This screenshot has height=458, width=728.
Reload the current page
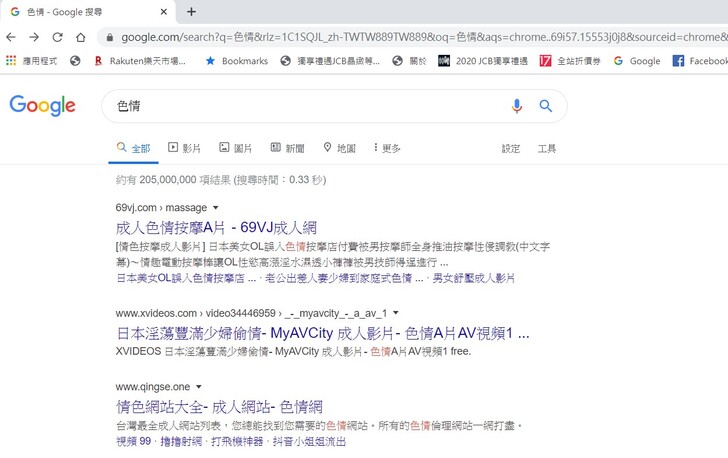point(58,37)
